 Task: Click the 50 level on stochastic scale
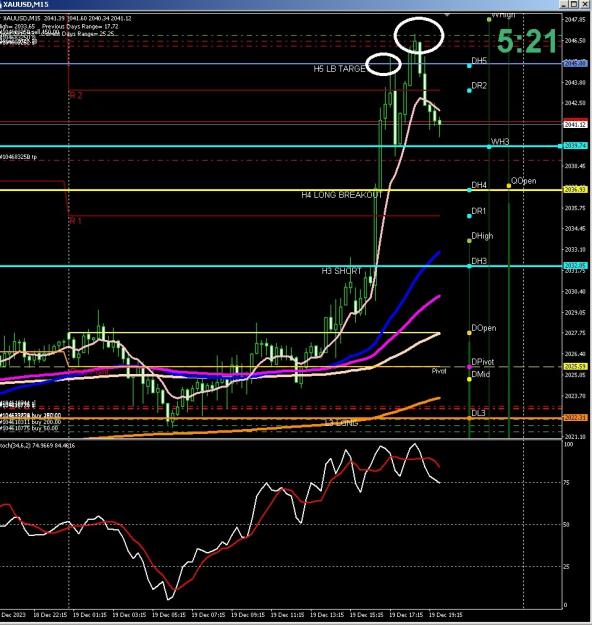point(566,525)
